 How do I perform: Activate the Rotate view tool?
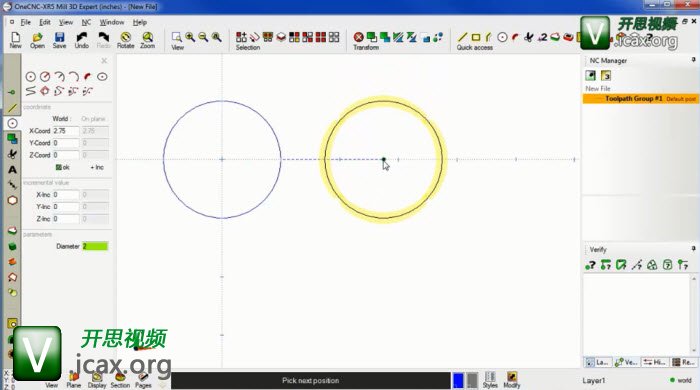click(125, 40)
